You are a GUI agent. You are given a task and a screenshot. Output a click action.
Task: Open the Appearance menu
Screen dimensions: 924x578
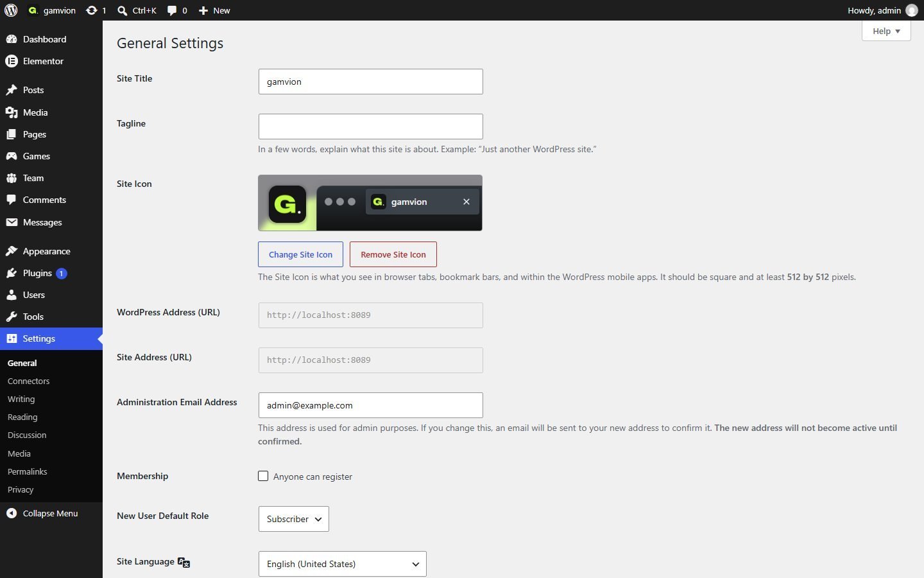51,251
